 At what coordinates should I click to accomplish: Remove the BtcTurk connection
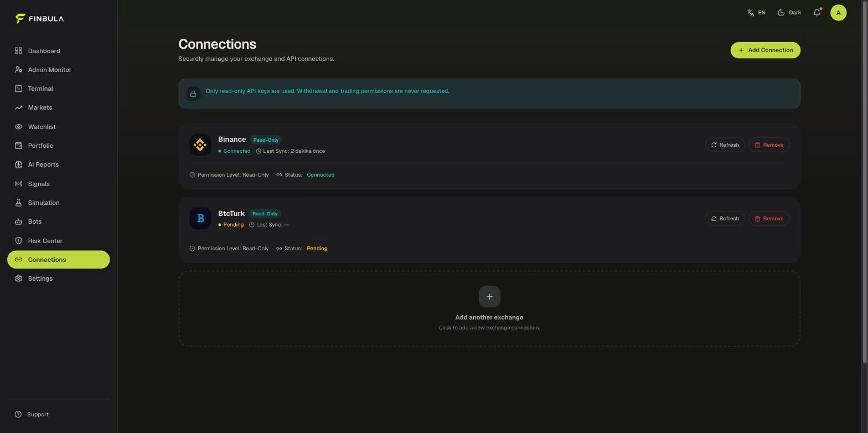pyautogui.click(x=769, y=219)
